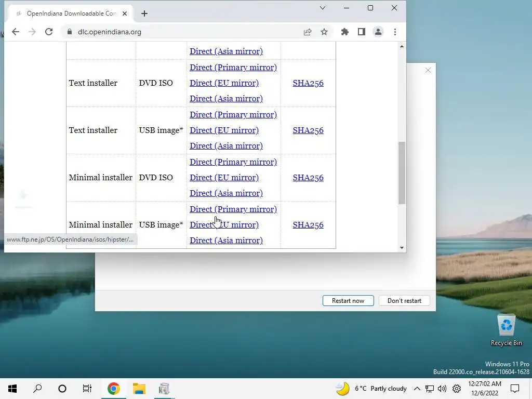Open Text installer DVD ISO EU mirror
Screen dimensions: 532x399
(224, 83)
